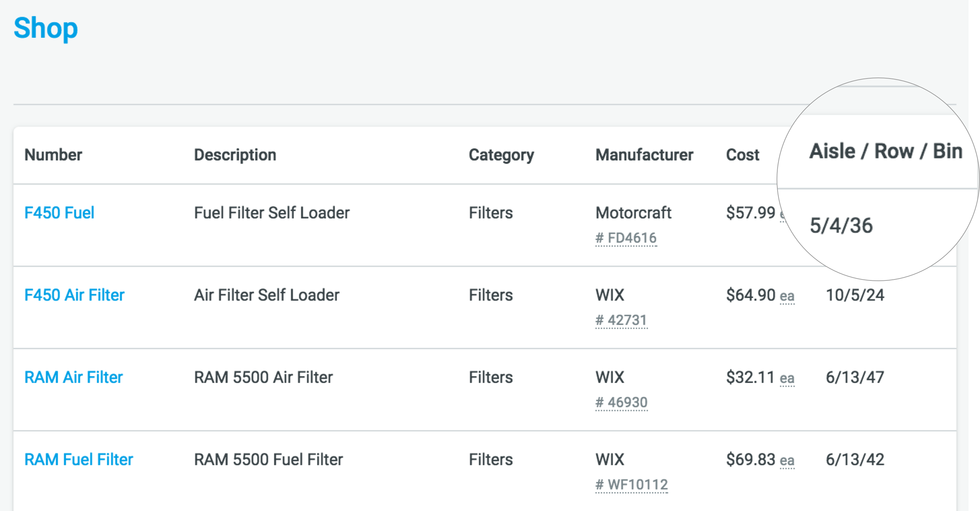The width and height of the screenshot is (980, 511).
Task: Sort by Description column header
Action: [x=235, y=155]
